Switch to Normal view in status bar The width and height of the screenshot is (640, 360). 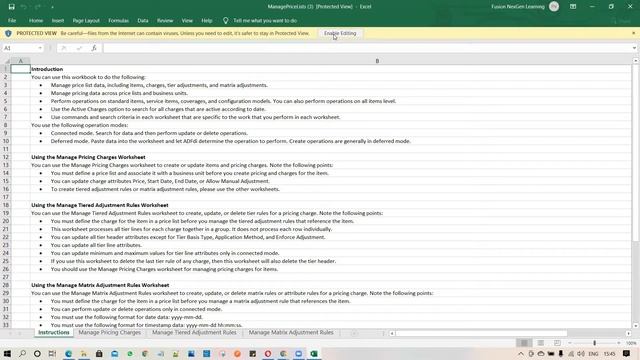pos(524,343)
